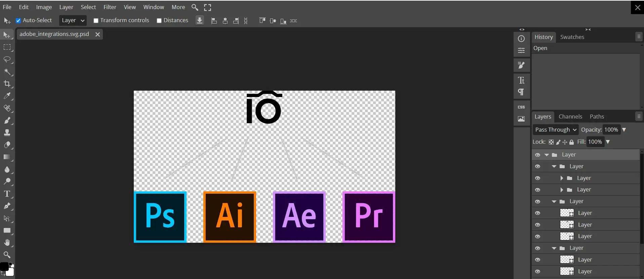
Task: Open the Fill slider arrow
Action: tap(608, 142)
